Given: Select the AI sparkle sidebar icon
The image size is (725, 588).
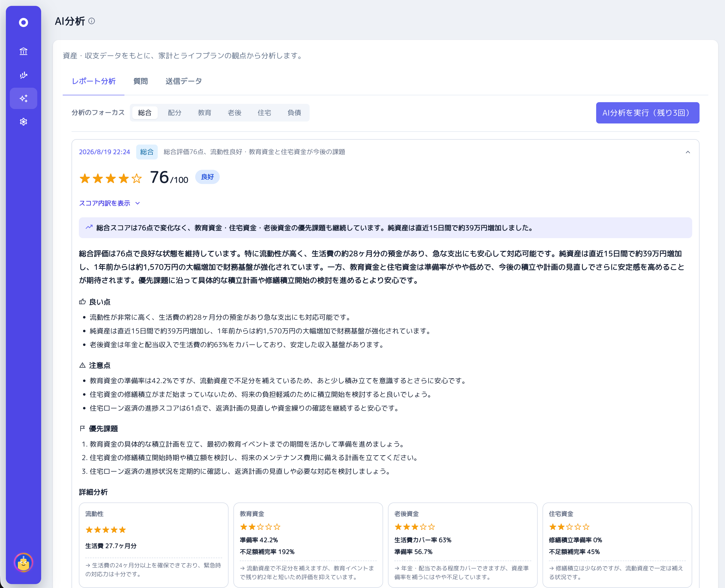Looking at the screenshot, I should click(23, 98).
